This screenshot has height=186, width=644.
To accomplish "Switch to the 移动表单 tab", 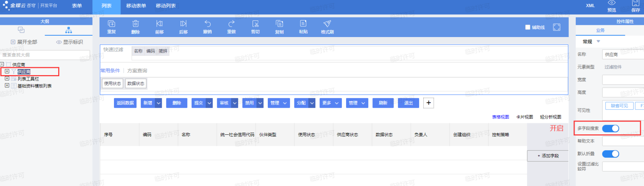I will 136,6.
